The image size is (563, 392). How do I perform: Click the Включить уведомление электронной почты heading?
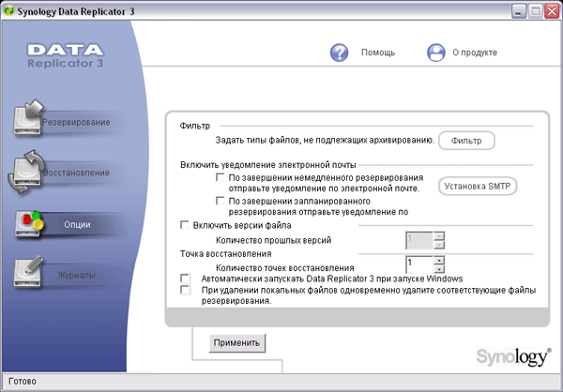[268, 165]
